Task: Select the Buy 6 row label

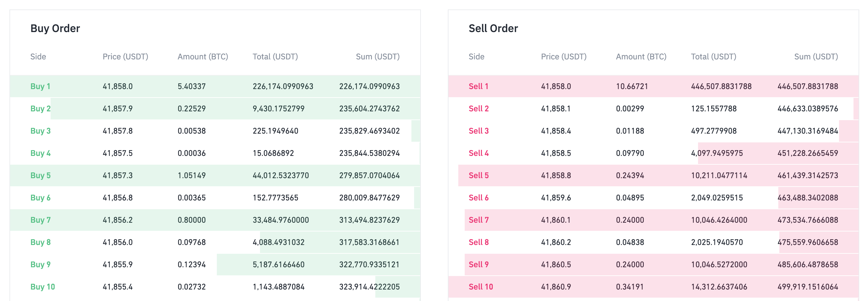Action: tap(40, 198)
